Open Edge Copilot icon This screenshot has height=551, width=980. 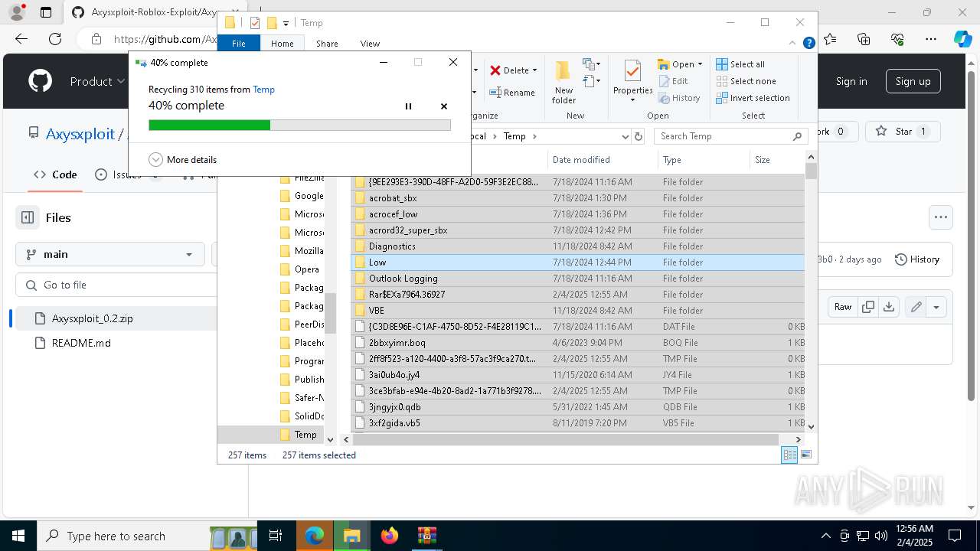[962, 39]
